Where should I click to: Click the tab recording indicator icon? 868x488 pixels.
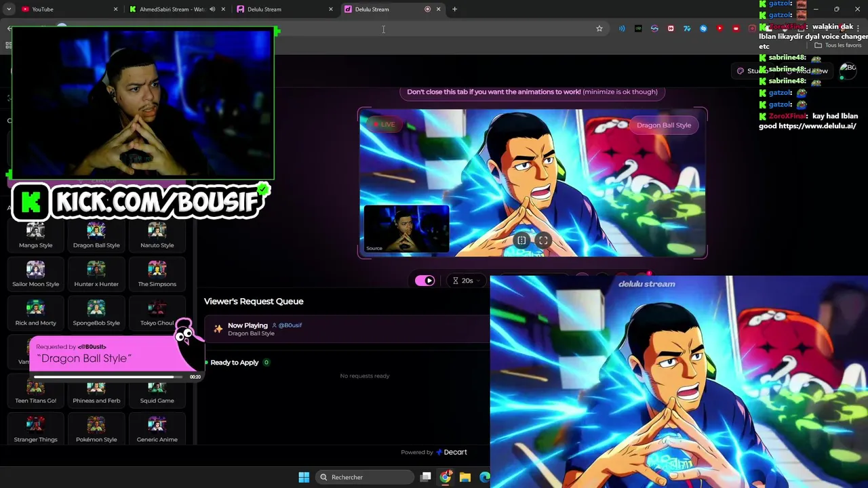(427, 9)
